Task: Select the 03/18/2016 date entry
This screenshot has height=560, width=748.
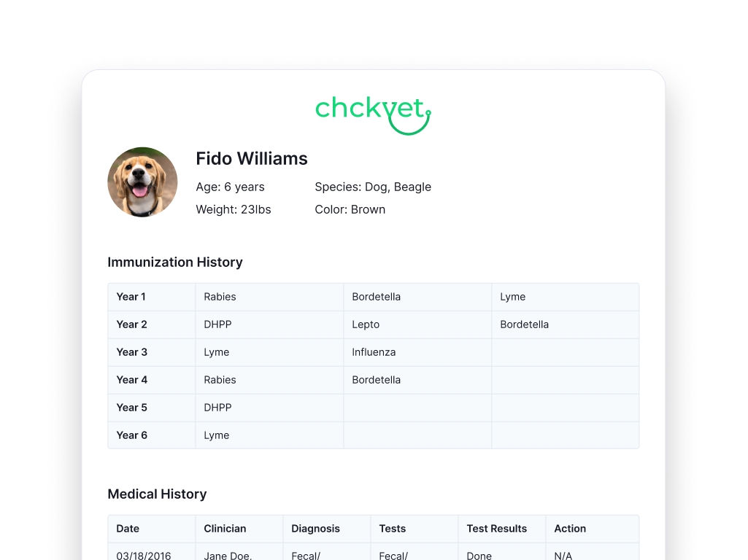Action: point(144,556)
